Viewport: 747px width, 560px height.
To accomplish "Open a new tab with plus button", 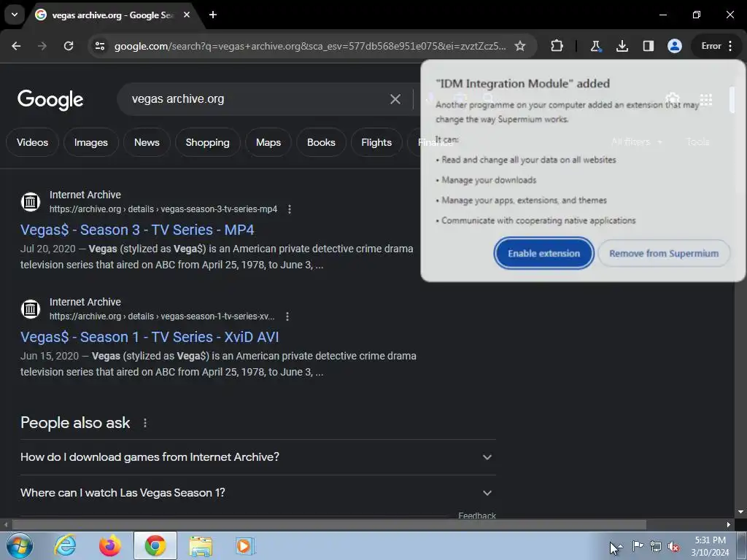I will point(213,15).
